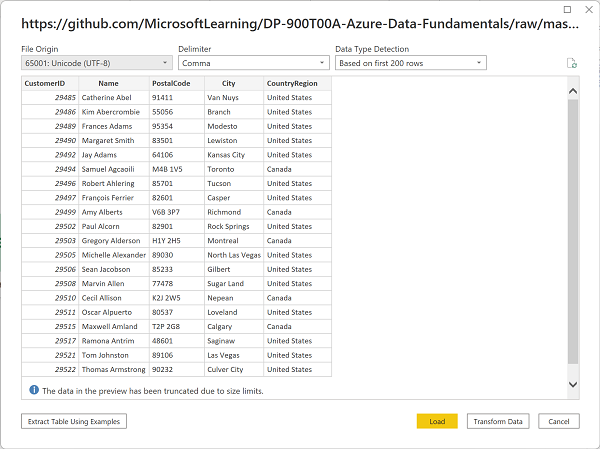The image size is (600, 449).
Task: Click Extract Table Using Examples
Action: pos(74,421)
